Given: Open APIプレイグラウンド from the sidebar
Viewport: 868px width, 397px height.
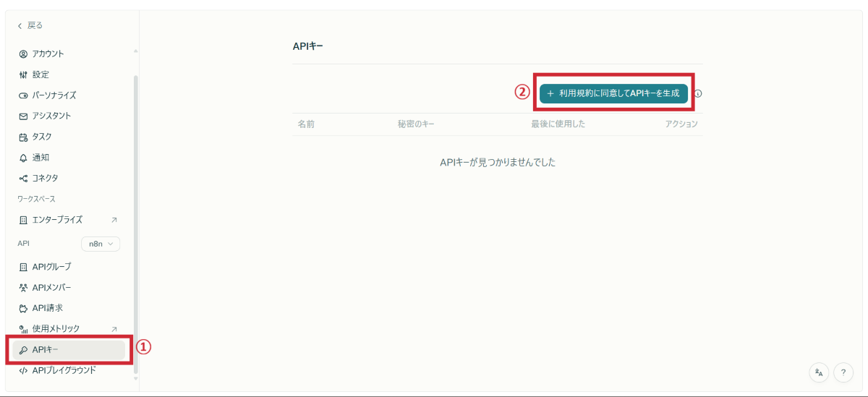Looking at the screenshot, I should tap(64, 370).
